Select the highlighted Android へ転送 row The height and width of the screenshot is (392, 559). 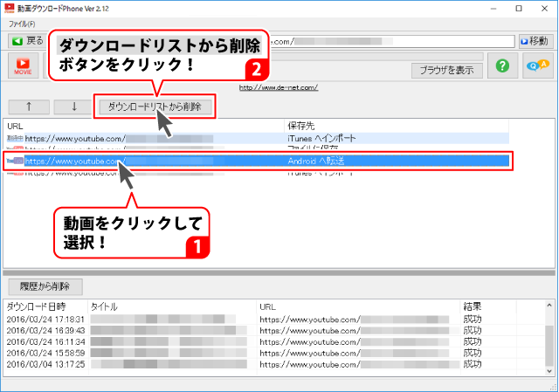[258, 161]
